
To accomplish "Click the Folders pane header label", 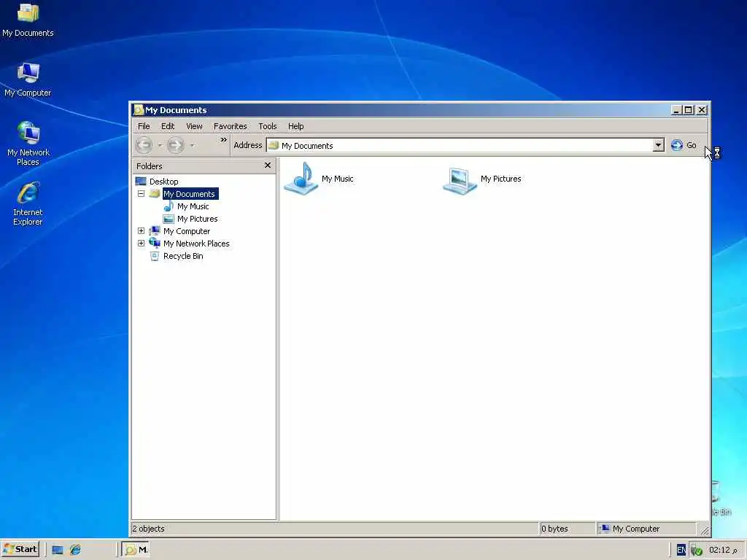I will tap(150, 166).
